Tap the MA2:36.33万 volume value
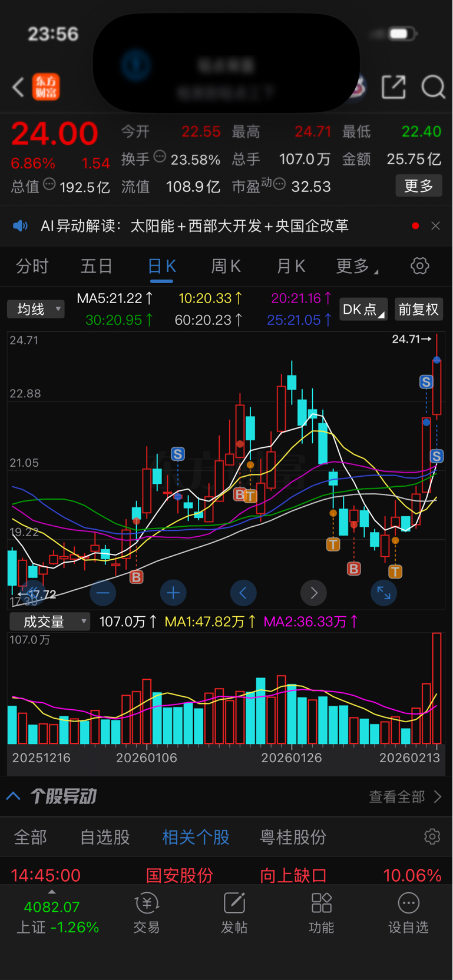 pos(310,622)
